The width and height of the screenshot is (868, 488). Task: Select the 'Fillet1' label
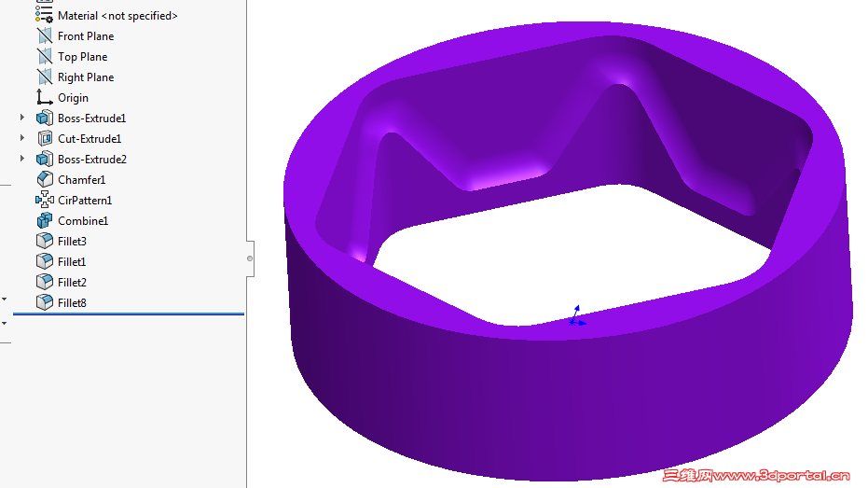coord(72,261)
